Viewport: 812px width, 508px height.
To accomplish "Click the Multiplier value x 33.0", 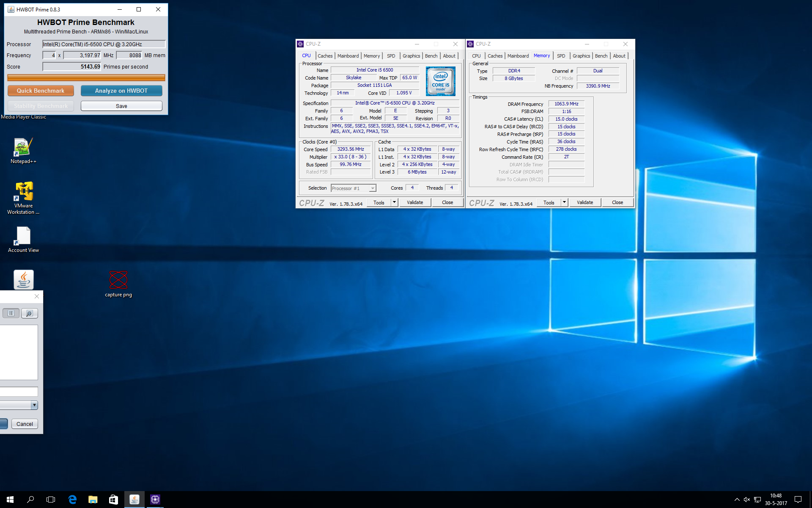I will coord(351,157).
